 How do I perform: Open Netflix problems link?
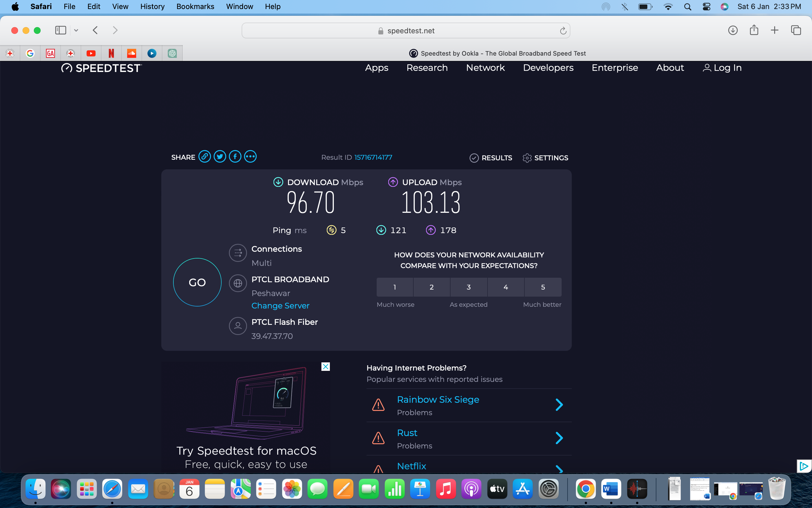(411, 466)
